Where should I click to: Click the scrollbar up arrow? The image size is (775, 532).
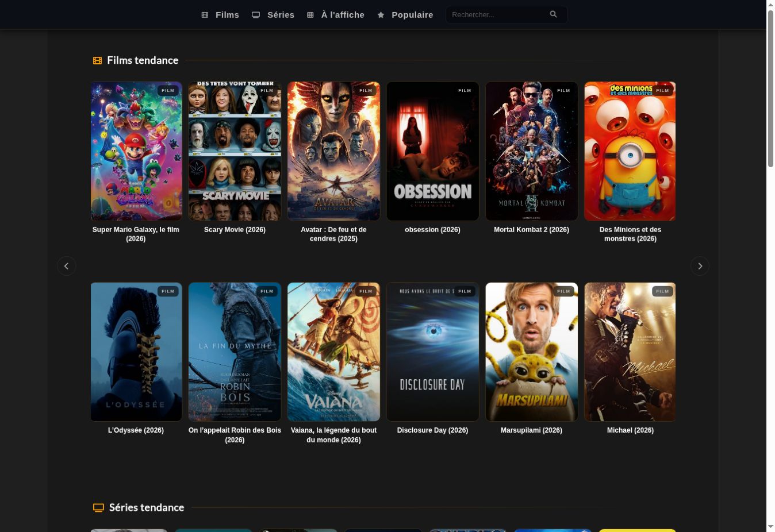(x=771, y=5)
